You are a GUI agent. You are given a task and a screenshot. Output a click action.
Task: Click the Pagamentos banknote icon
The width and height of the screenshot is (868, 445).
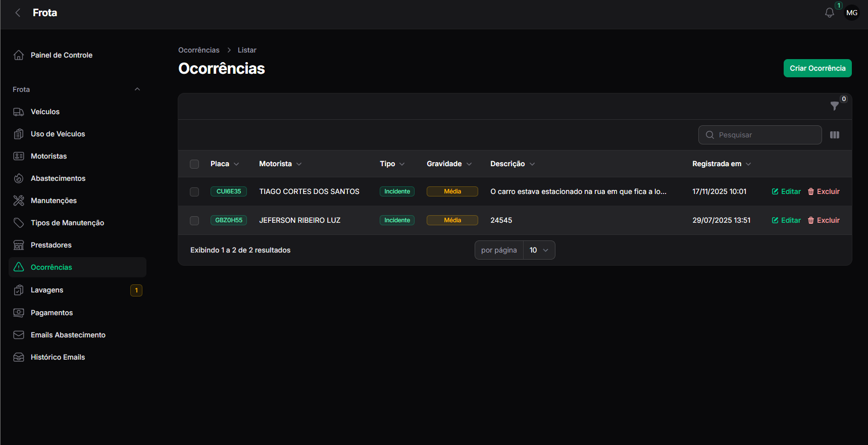click(x=19, y=313)
